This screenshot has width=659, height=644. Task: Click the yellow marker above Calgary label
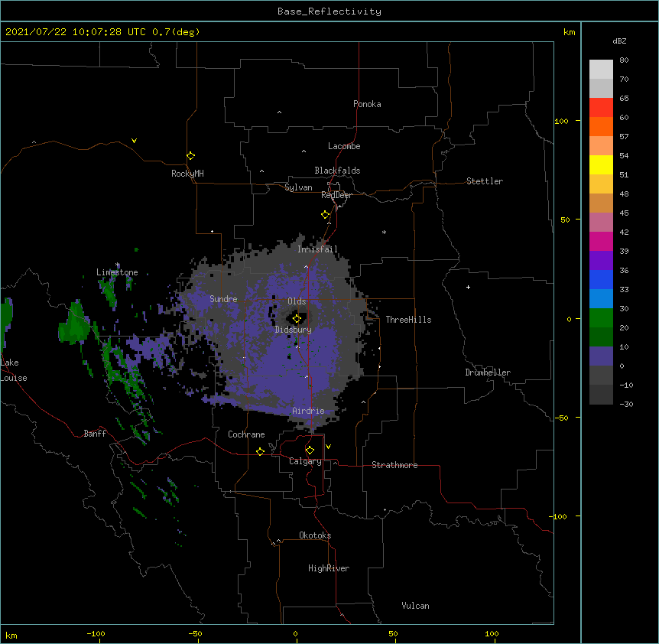pos(310,450)
